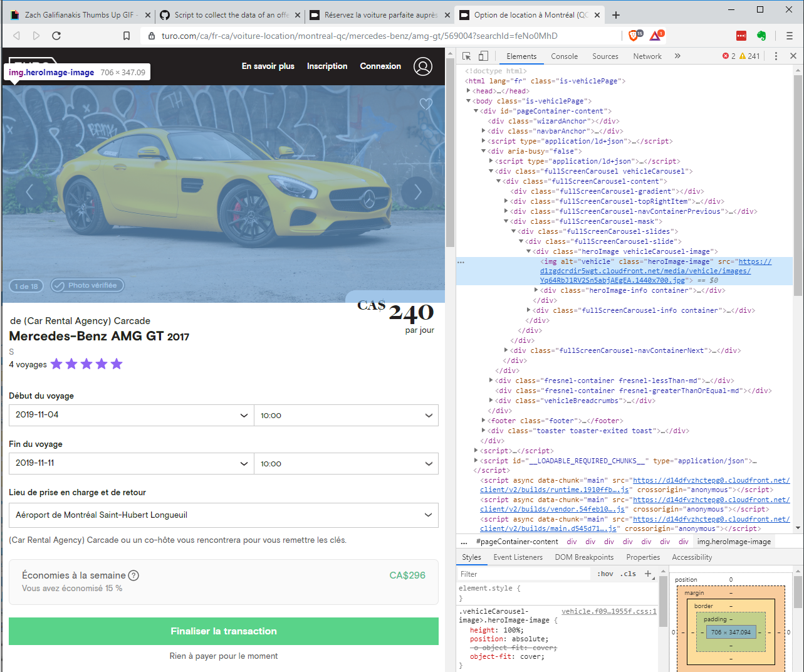
Task: Bookmark the page with the star icon
Action: coord(127,36)
